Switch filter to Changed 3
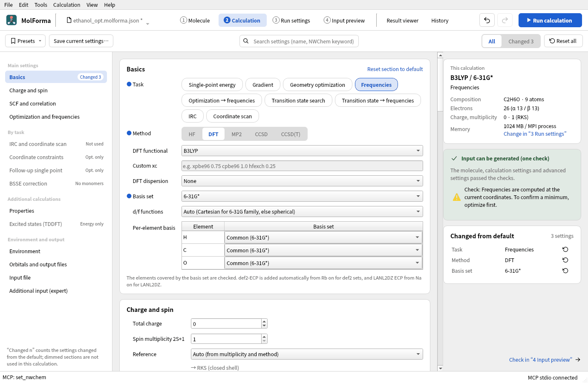This screenshot has height=383, width=588. tap(521, 41)
